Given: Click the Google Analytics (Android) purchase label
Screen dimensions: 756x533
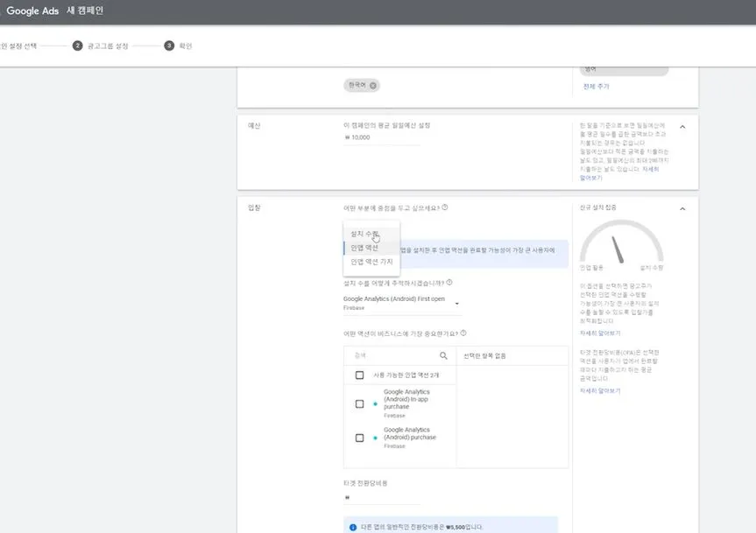Looking at the screenshot, I should (x=410, y=433).
